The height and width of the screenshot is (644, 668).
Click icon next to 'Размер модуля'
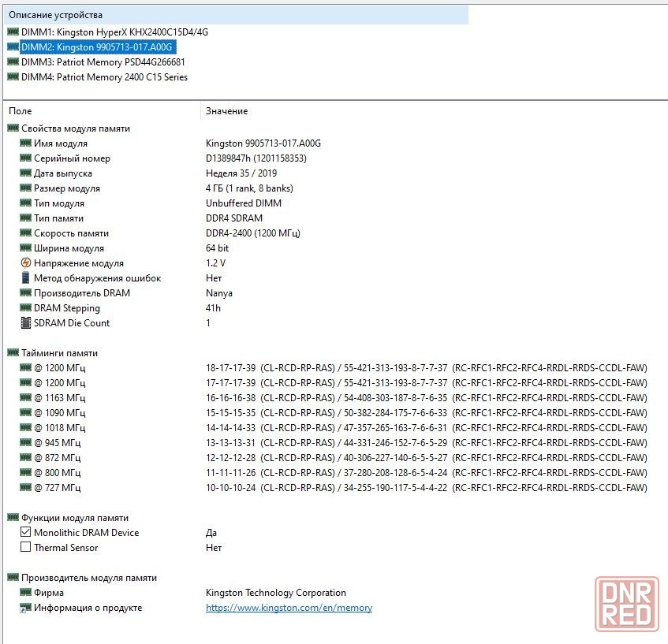click(25, 188)
